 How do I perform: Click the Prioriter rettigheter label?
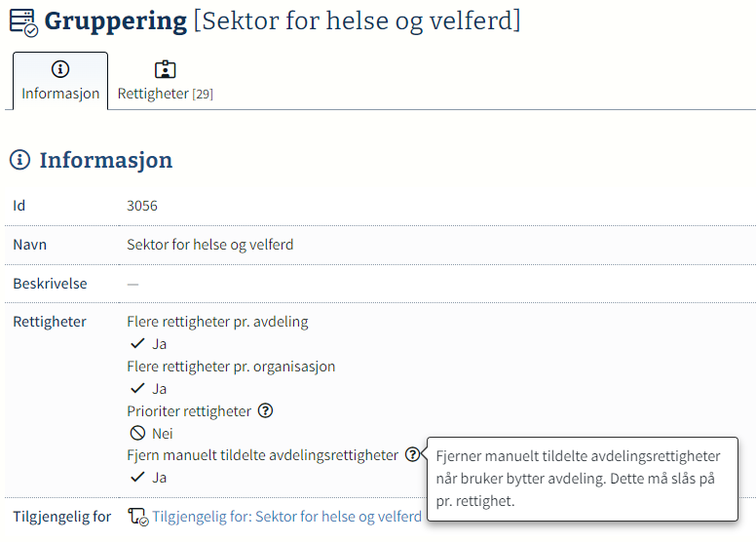tap(189, 411)
